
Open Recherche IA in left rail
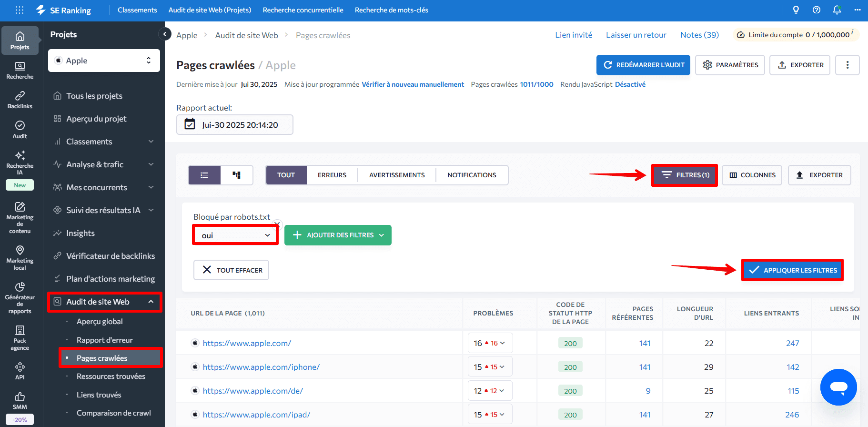pyautogui.click(x=20, y=163)
